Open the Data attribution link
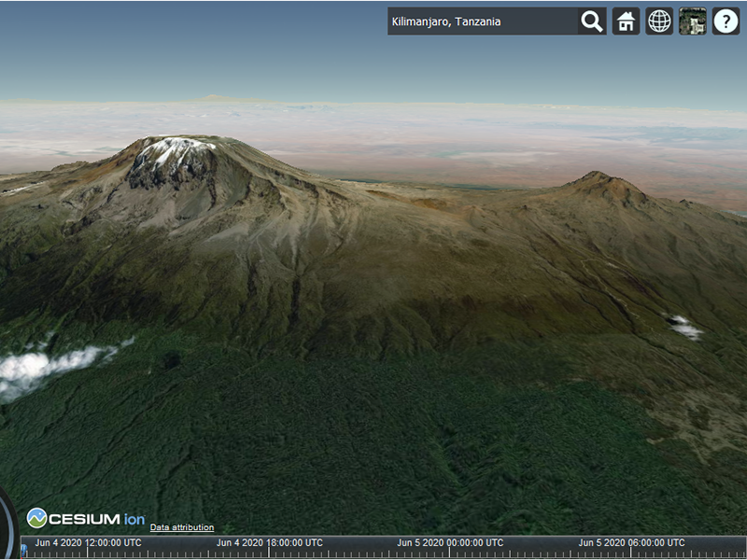 click(182, 527)
